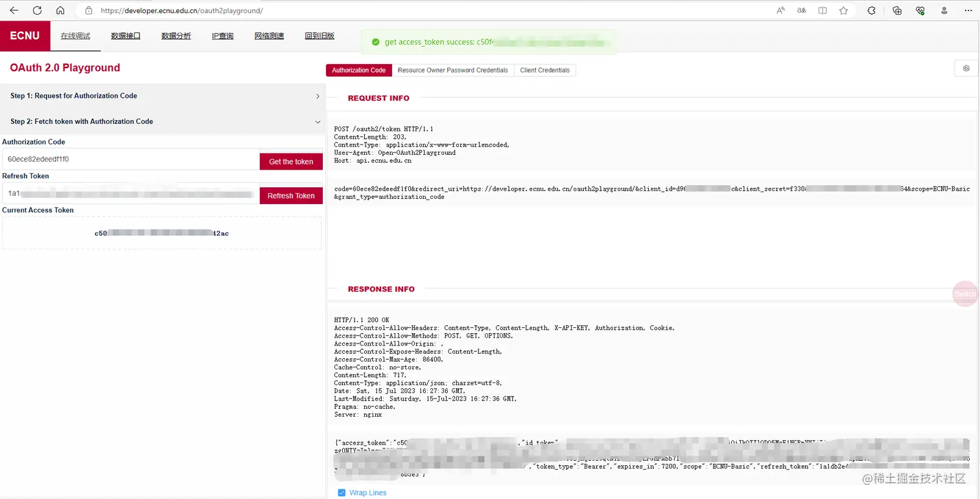Click the green success check icon
The image size is (980, 499).
375,42
